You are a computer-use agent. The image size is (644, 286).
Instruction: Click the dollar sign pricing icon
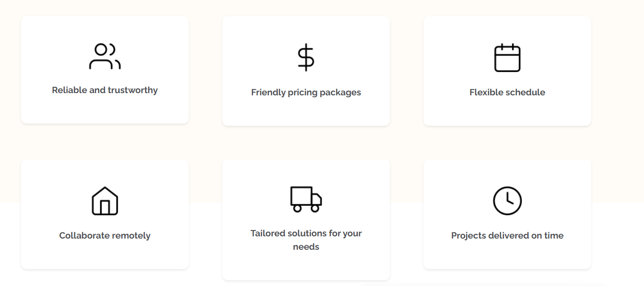point(306,57)
